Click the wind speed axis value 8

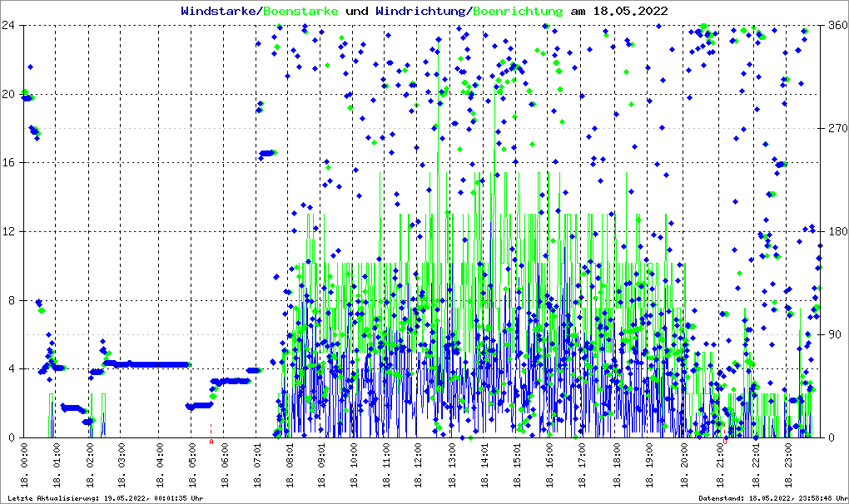click(x=12, y=300)
